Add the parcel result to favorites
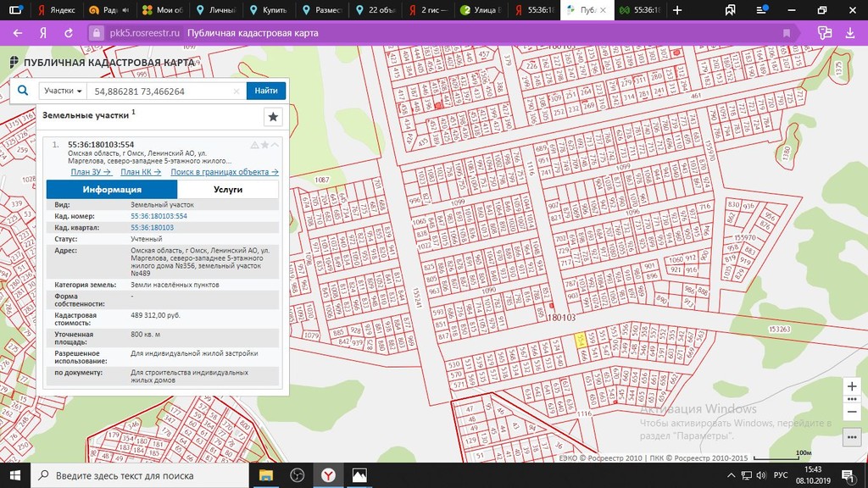Screen dimensions: 868x488 point(264,145)
